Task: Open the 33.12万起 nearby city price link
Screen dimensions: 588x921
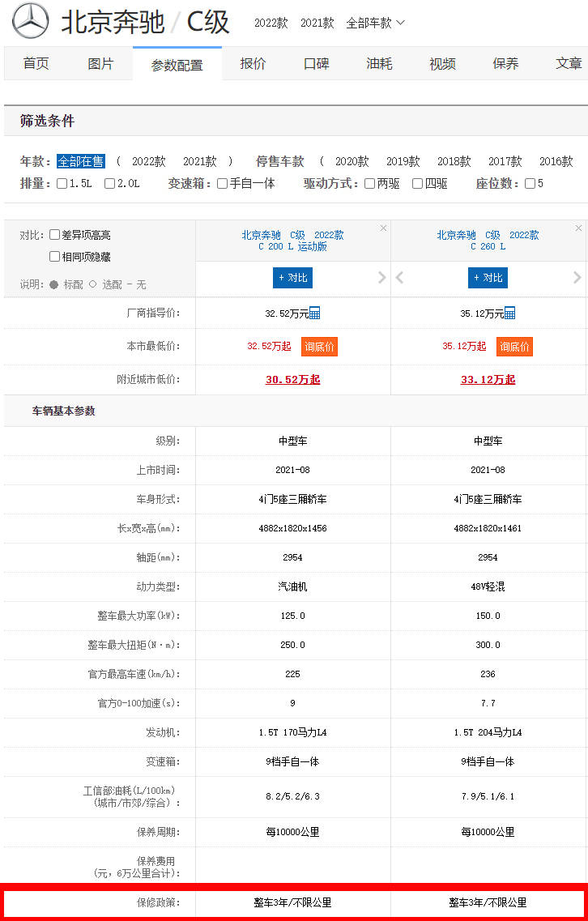Action: (x=488, y=379)
